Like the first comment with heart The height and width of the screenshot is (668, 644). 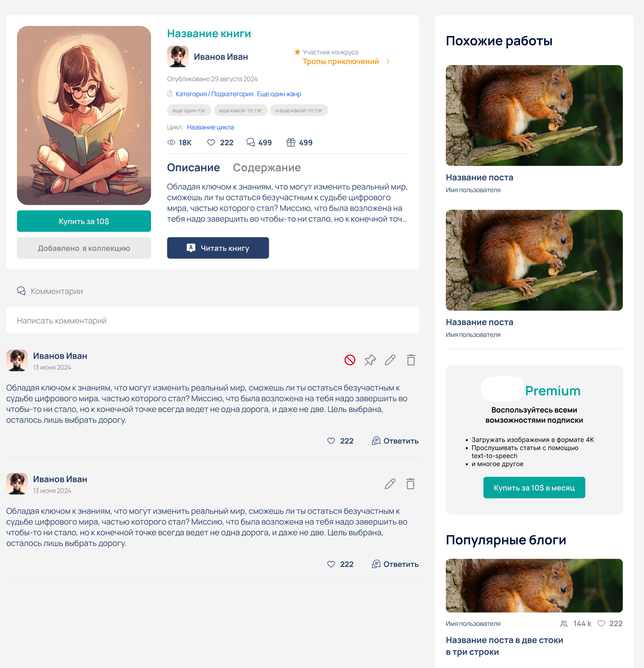click(331, 441)
